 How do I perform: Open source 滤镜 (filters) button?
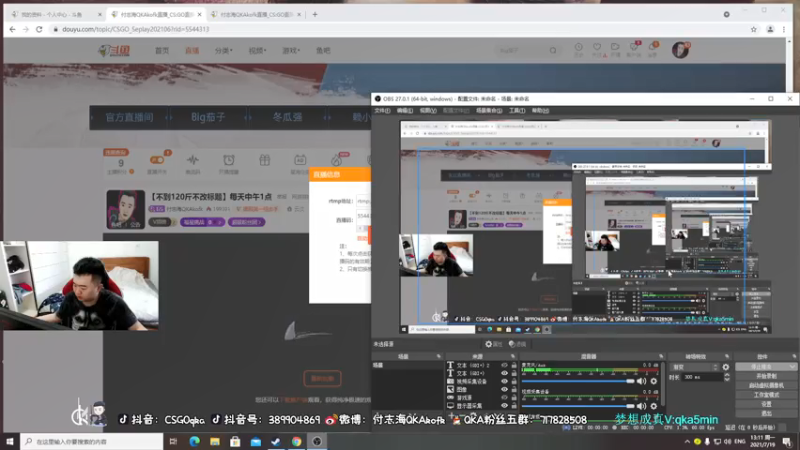(517, 344)
